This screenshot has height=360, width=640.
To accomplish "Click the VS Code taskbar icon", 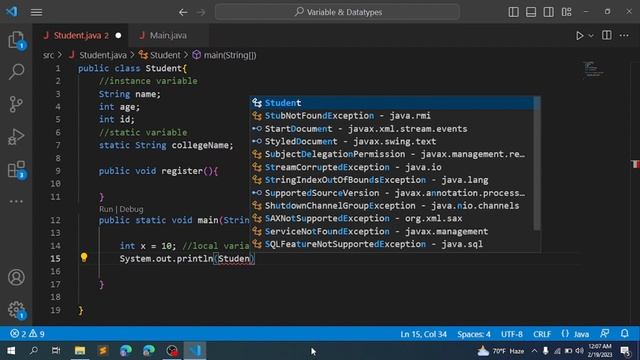I will (195, 351).
